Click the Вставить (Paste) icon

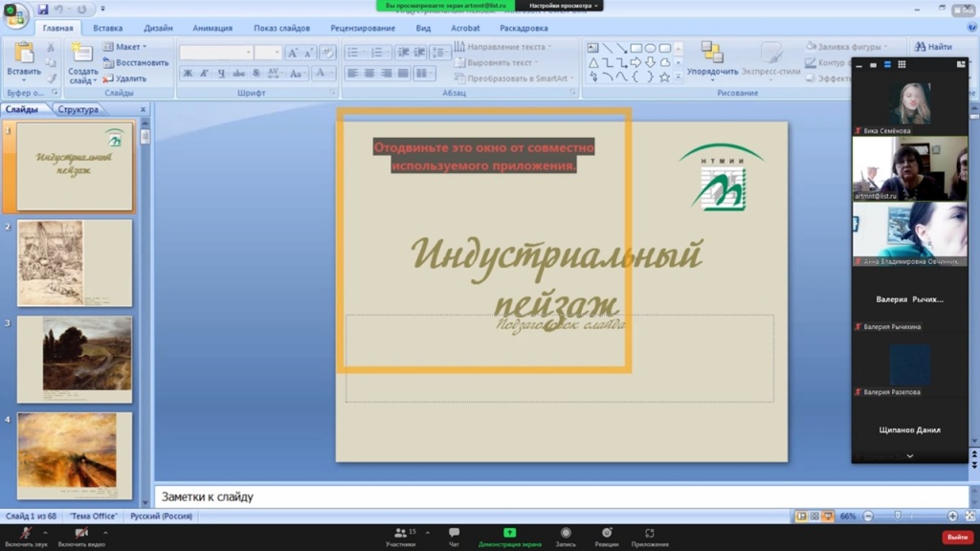23,55
